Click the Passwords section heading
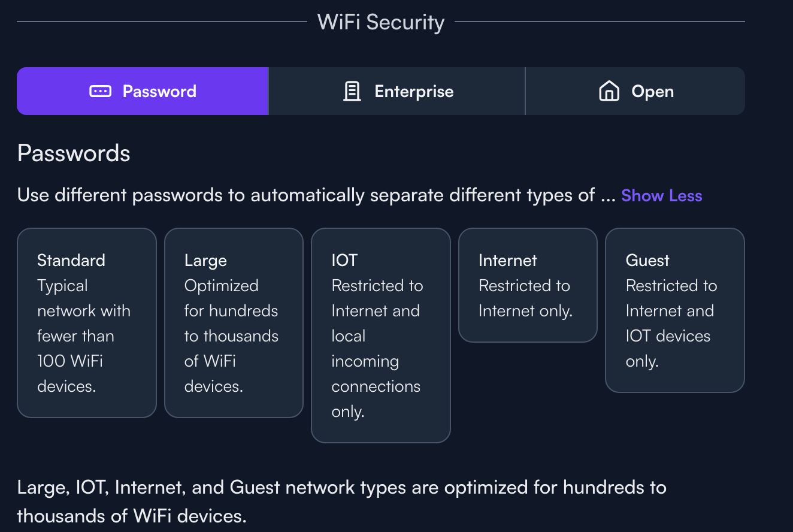This screenshot has width=793, height=532. click(74, 153)
